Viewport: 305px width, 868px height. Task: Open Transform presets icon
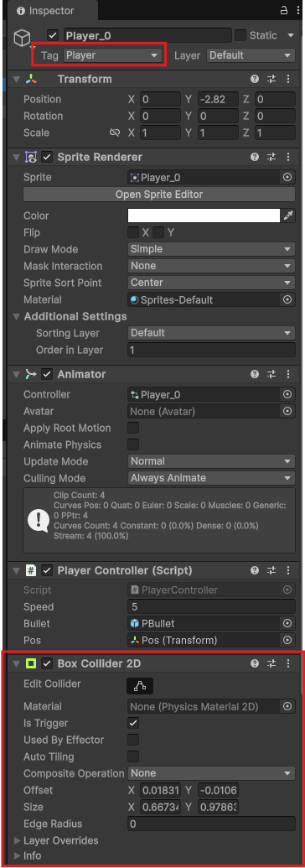tap(271, 79)
